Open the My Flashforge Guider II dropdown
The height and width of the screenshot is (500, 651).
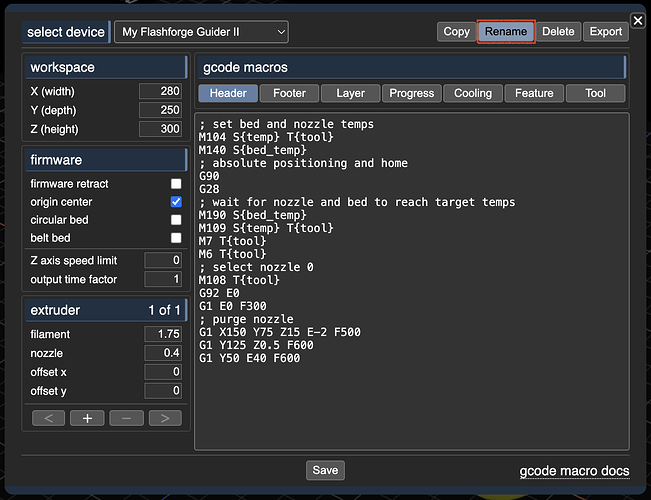coord(201,32)
